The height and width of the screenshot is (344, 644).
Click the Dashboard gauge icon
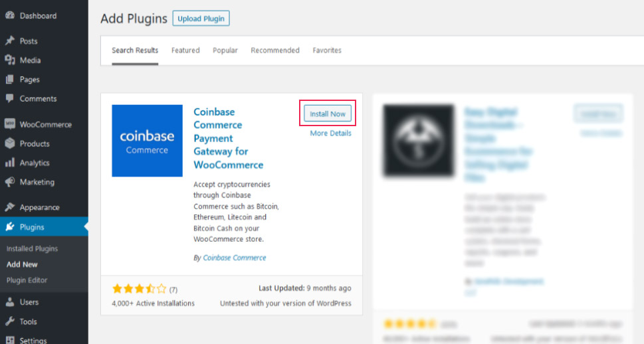10,15
